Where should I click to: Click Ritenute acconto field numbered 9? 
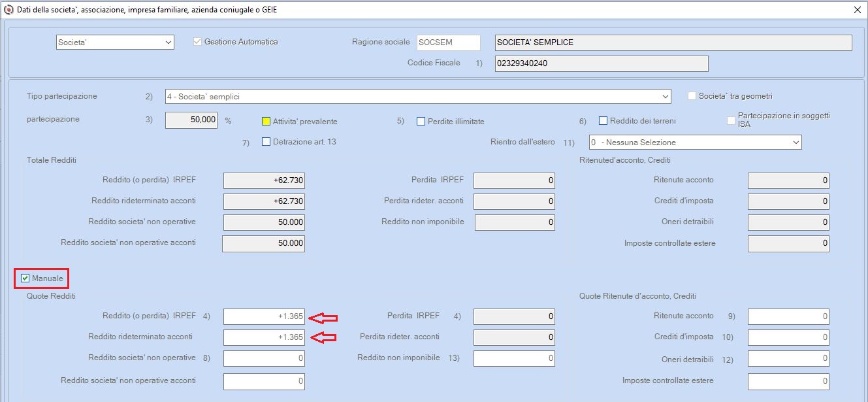(788, 316)
